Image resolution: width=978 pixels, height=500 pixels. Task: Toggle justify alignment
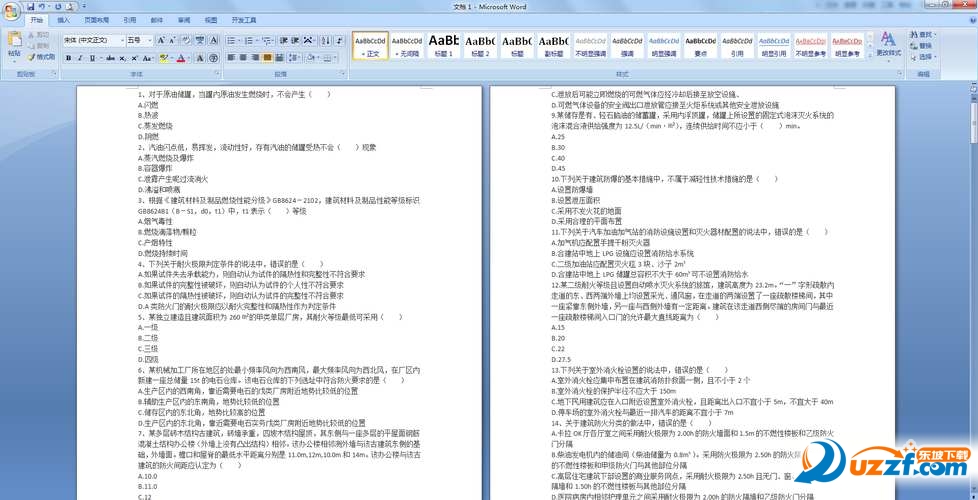(x=267, y=58)
